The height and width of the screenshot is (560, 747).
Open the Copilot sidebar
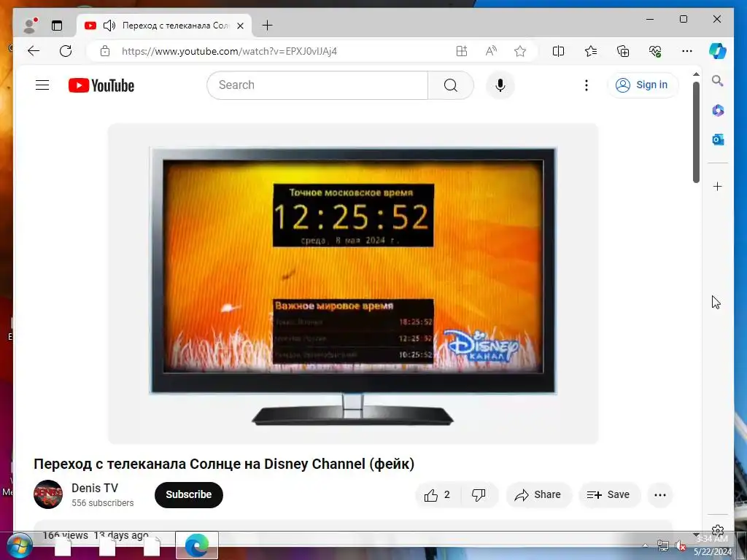718,51
